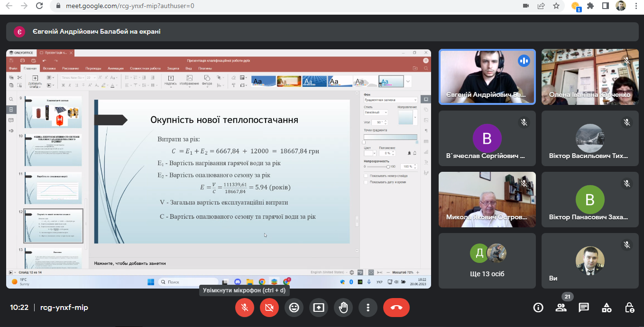Click the opacity 'Непрозрачность' slider

[377, 167]
